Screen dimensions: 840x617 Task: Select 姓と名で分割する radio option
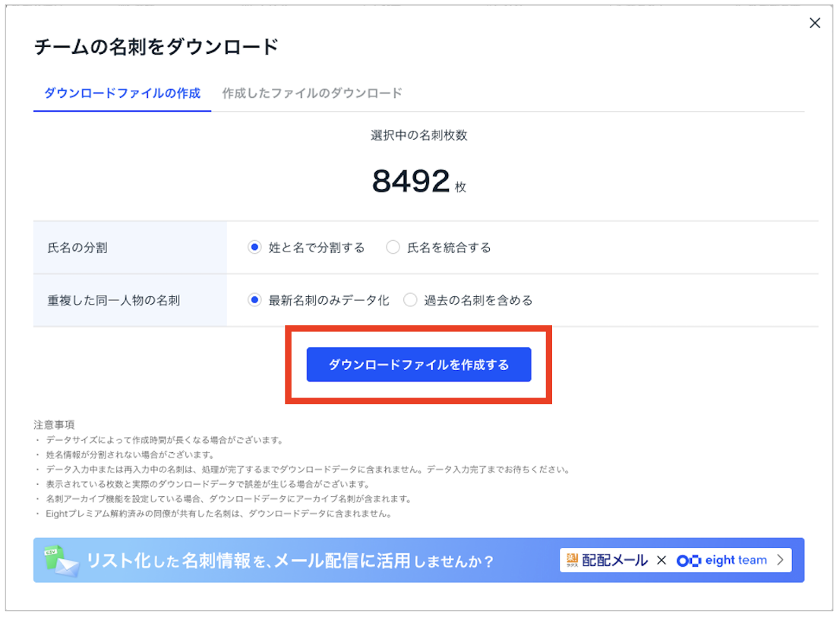pyautogui.click(x=255, y=248)
